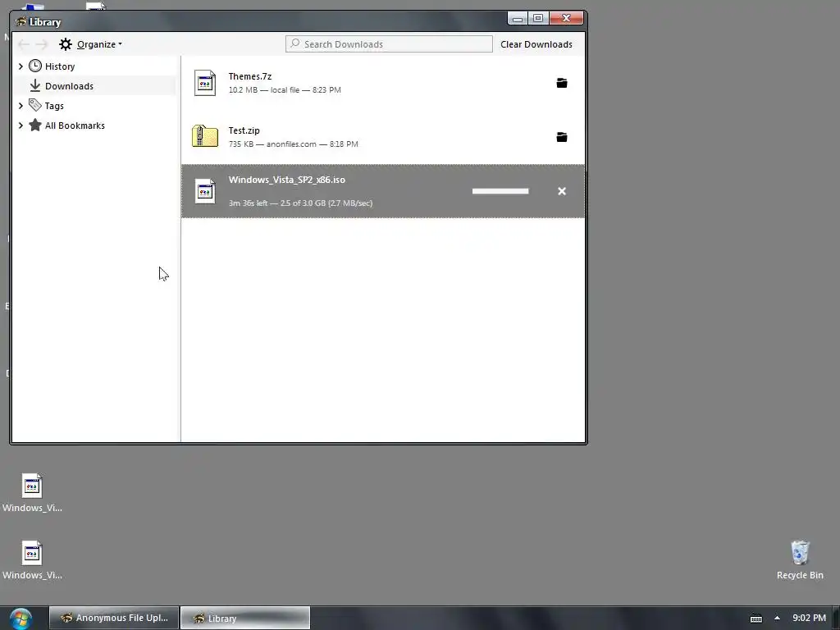Click the History clock icon
This screenshot has width=840, height=630.
(x=34, y=66)
